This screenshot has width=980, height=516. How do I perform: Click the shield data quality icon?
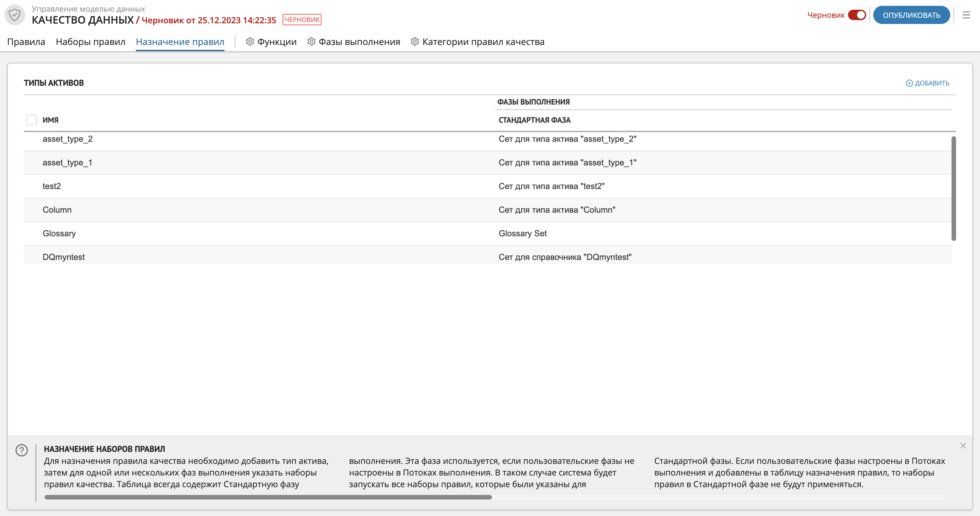[x=15, y=15]
